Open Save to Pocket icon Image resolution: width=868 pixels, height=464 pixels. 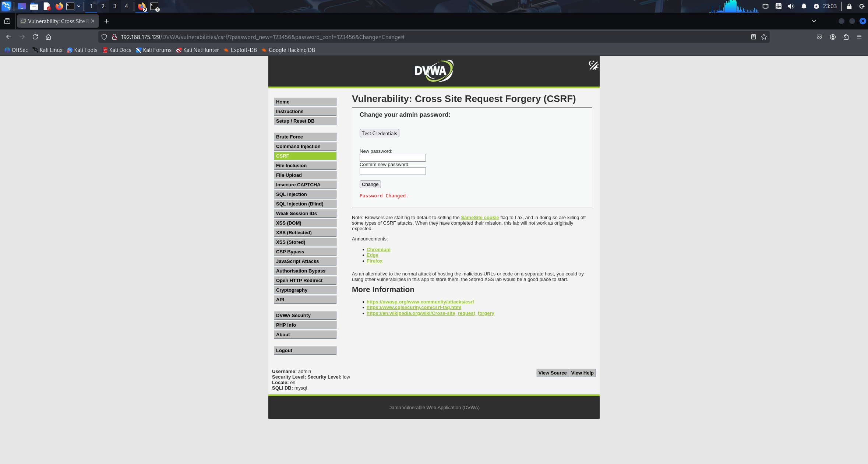(x=819, y=37)
